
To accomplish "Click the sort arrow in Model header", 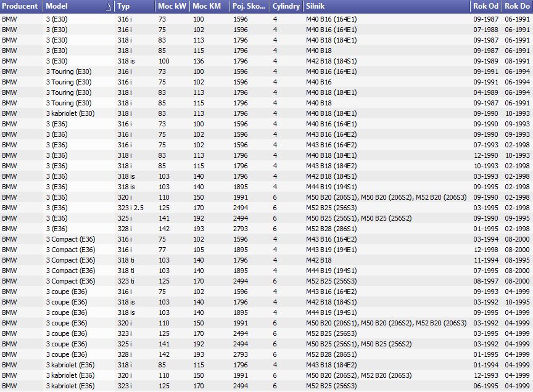I will [109, 6].
